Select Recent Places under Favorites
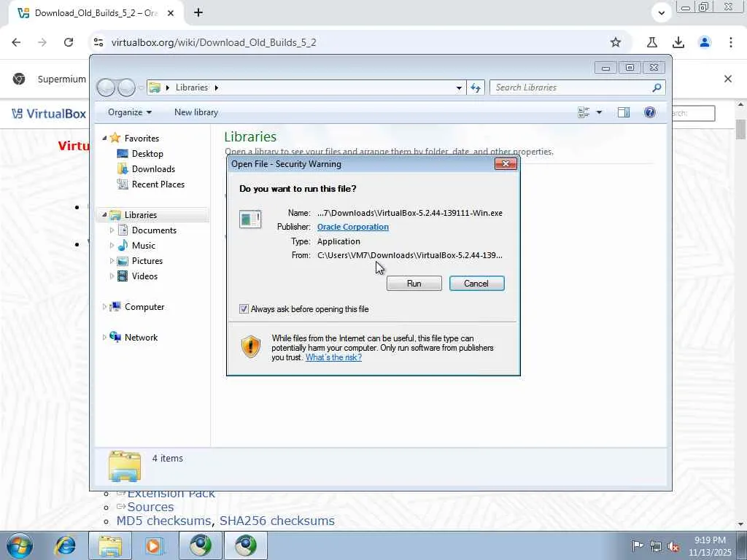Screen dimensions: 747x560 158,184
